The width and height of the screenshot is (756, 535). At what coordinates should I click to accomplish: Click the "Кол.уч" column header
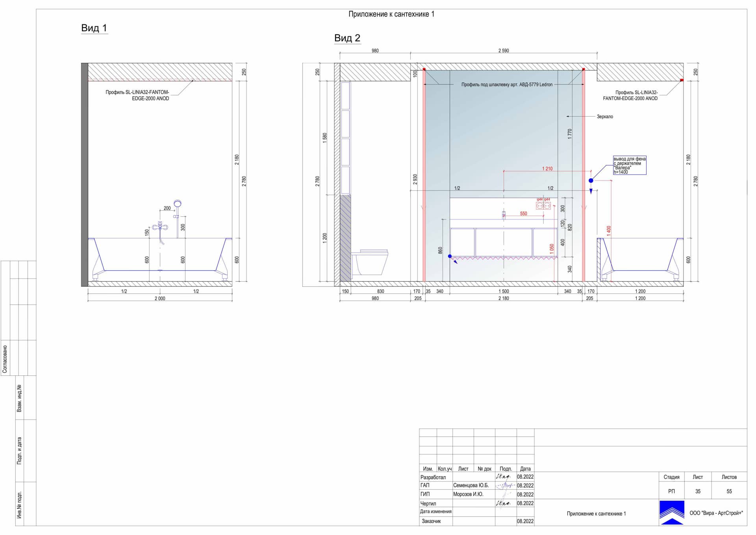pyautogui.click(x=445, y=469)
